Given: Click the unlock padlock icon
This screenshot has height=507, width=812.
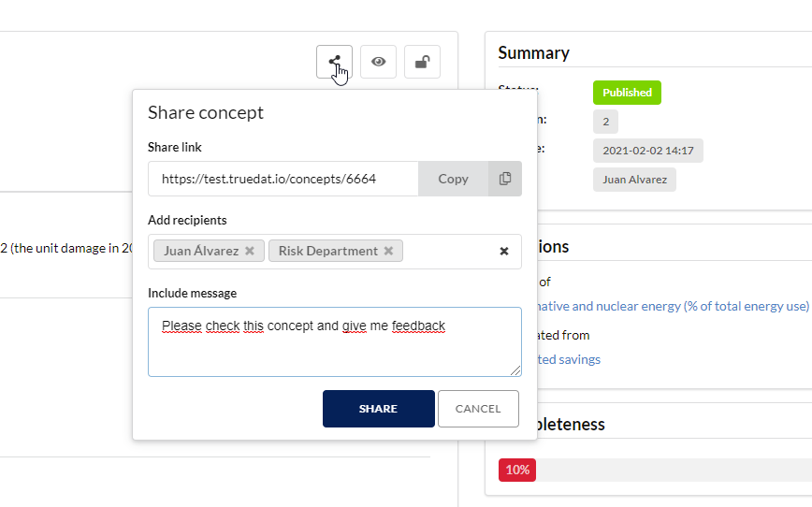Looking at the screenshot, I should click(x=422, y=62).
